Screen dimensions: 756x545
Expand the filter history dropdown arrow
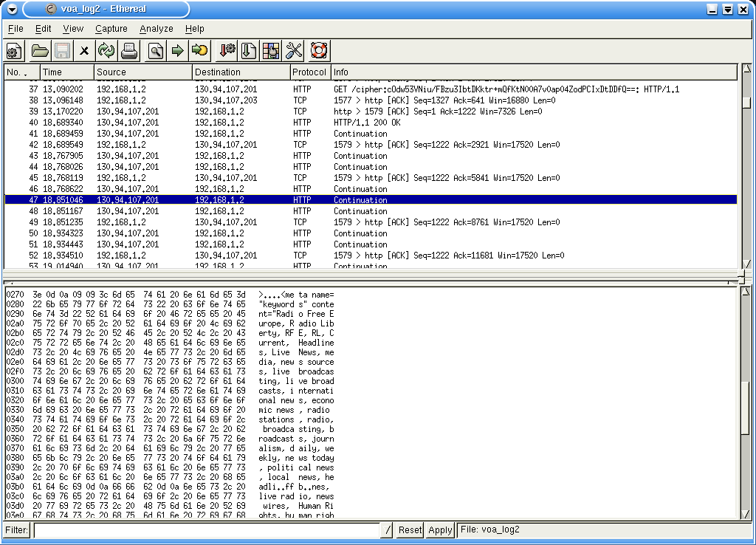point(388,530)
